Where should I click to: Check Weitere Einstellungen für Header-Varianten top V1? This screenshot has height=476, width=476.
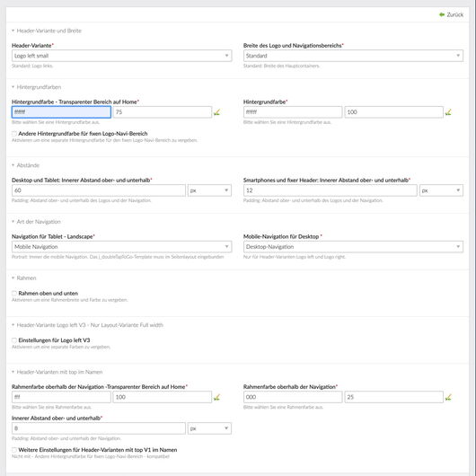tap(14, 450)
